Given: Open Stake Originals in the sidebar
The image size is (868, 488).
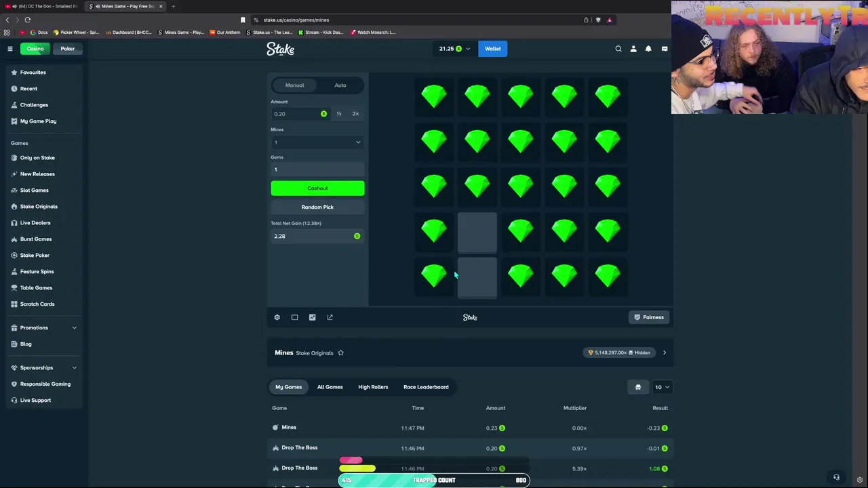Looking at the screenshot, I should (43, 207).
